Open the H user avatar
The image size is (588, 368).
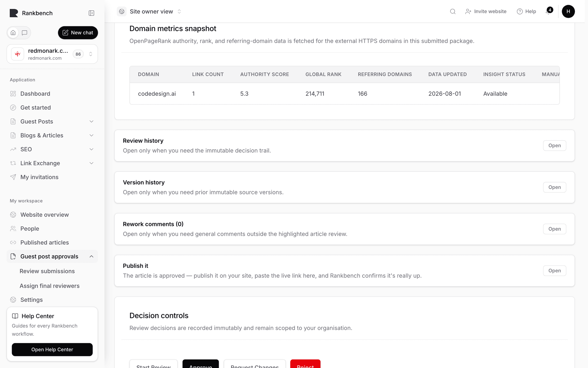pyautogui.click(x=568, y=12)
